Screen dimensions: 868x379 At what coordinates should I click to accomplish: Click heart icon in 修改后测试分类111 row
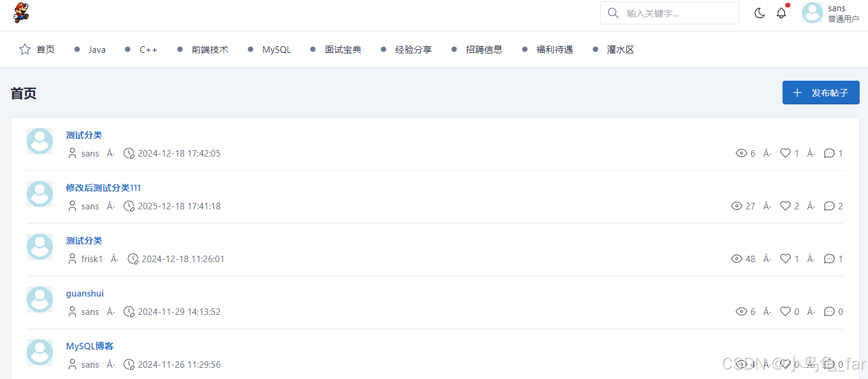pos(785,206)
